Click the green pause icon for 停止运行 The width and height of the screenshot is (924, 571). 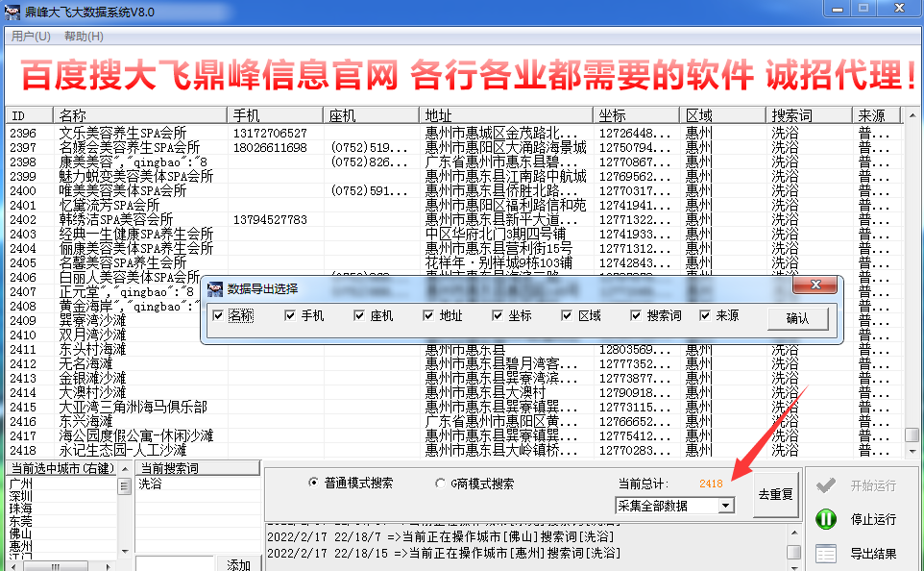coord(825,519)
